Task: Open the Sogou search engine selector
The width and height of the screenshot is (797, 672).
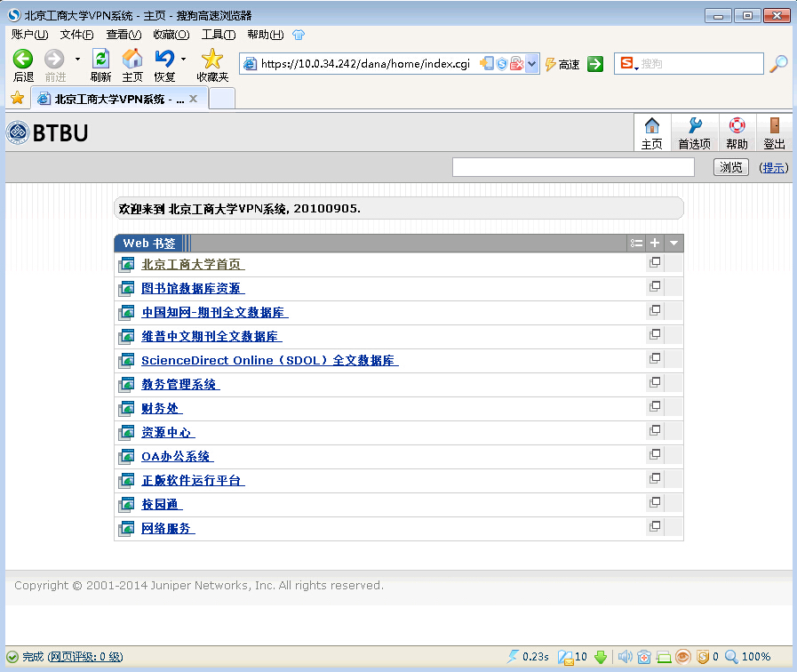Action: click(629, 63)
